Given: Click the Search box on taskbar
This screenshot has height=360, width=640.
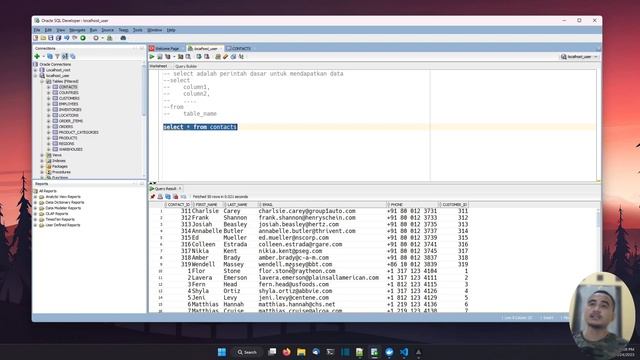Looking at the screenshot, I should (x=247, y=352).
